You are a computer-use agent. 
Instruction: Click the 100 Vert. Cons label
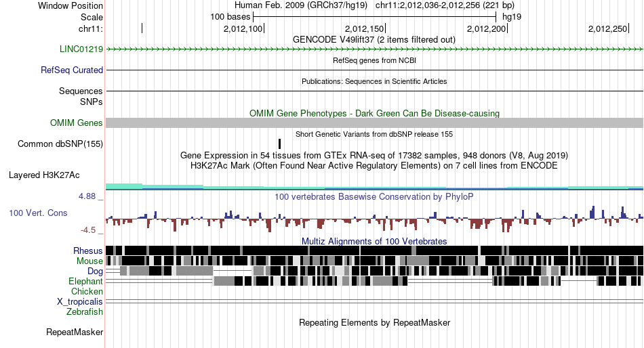click(38, 213)
